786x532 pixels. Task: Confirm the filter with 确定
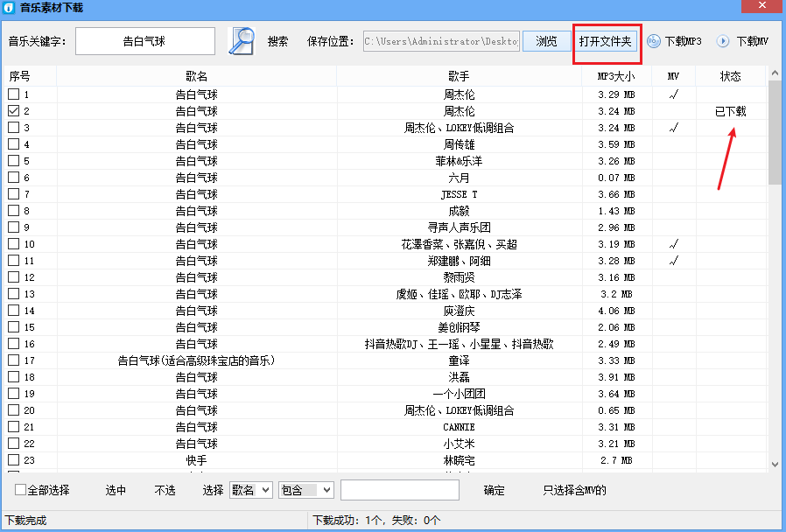[x=494, y=490]
